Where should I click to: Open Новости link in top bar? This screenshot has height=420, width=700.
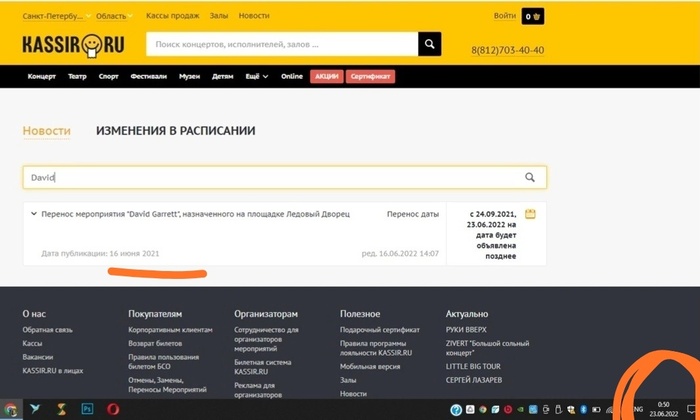point(254,16)
